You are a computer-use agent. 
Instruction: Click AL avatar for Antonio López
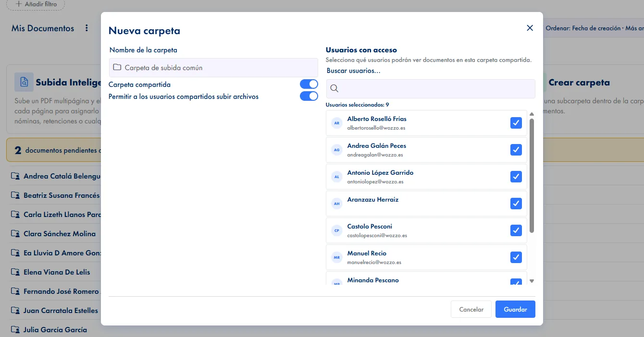point(336,177)
